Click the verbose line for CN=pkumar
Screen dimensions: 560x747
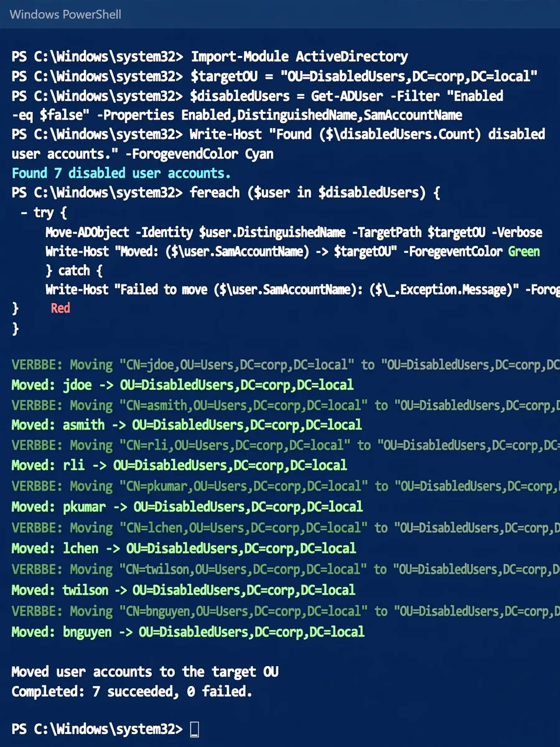(286, 486)
